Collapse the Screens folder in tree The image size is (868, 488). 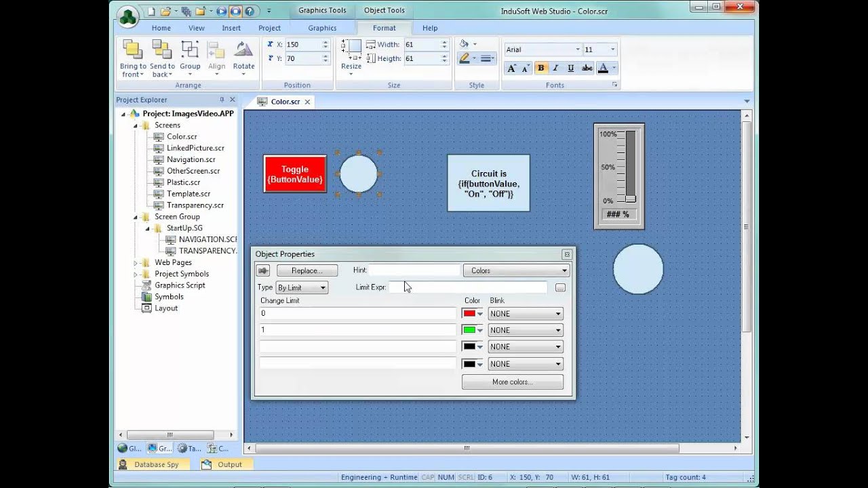point(135,125)
